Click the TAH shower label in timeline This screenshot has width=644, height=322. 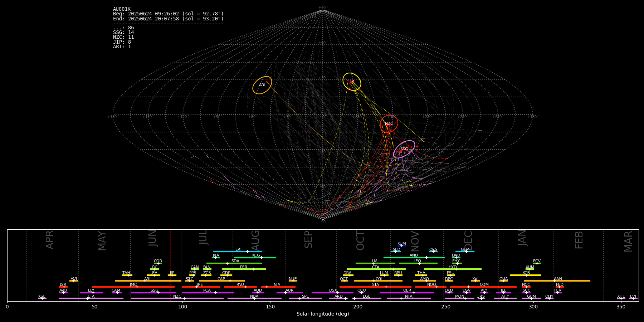(x=126, y=273)
